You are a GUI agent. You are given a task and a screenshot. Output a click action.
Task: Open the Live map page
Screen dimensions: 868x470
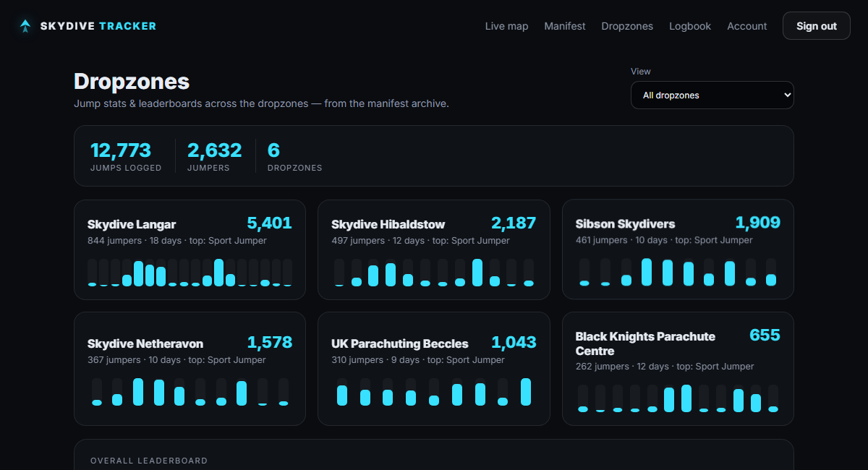506,26
